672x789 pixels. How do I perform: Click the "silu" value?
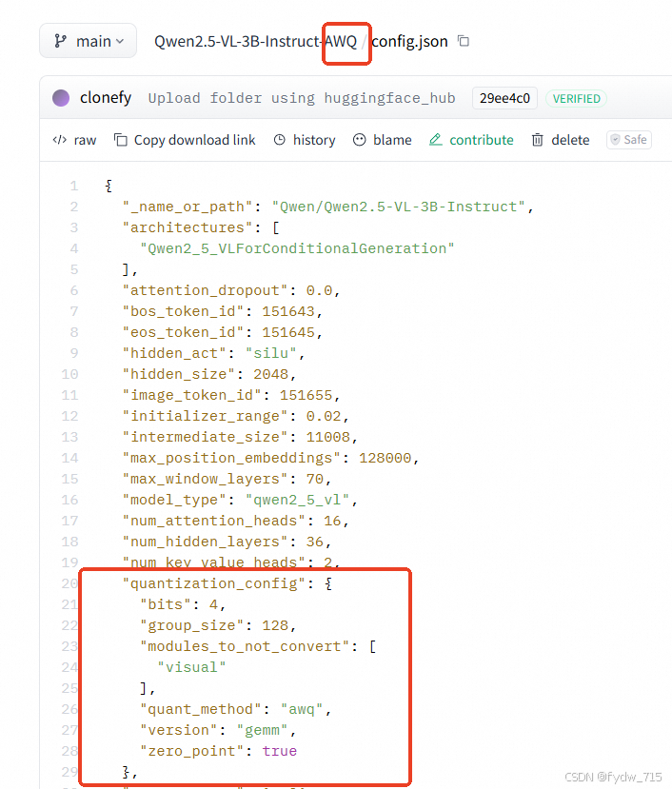(x=271, y=353)
